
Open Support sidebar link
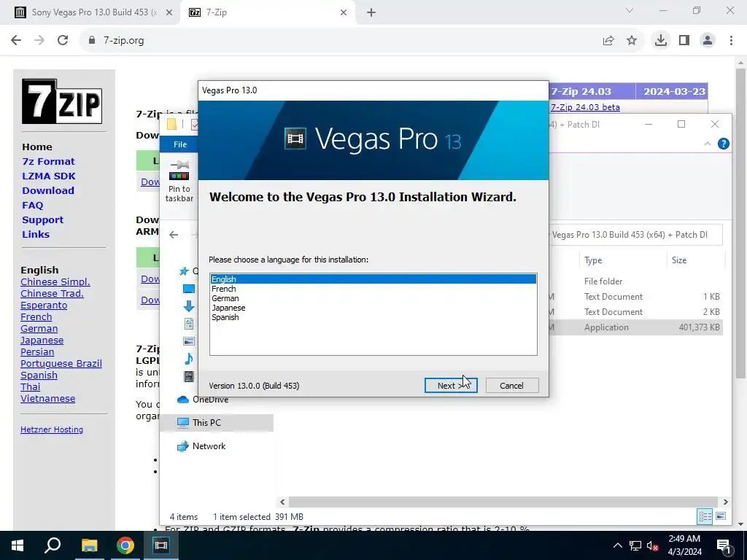point(42,220)
